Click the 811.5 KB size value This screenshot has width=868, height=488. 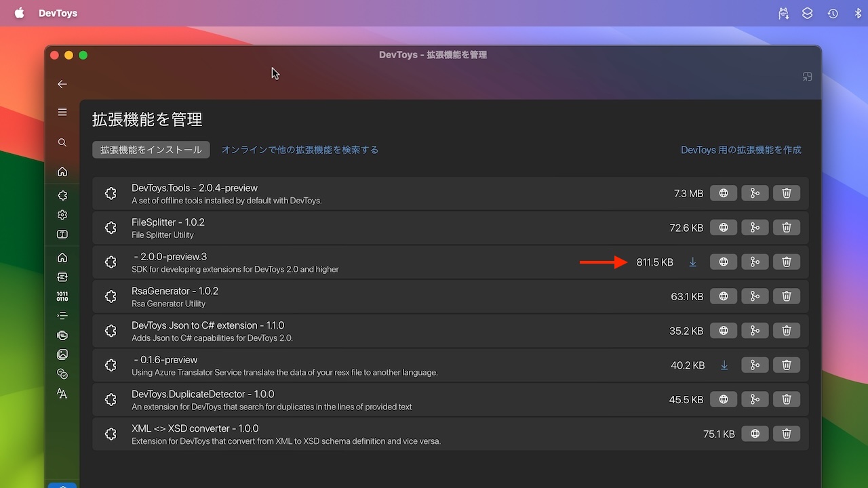(x=655, y=262)
